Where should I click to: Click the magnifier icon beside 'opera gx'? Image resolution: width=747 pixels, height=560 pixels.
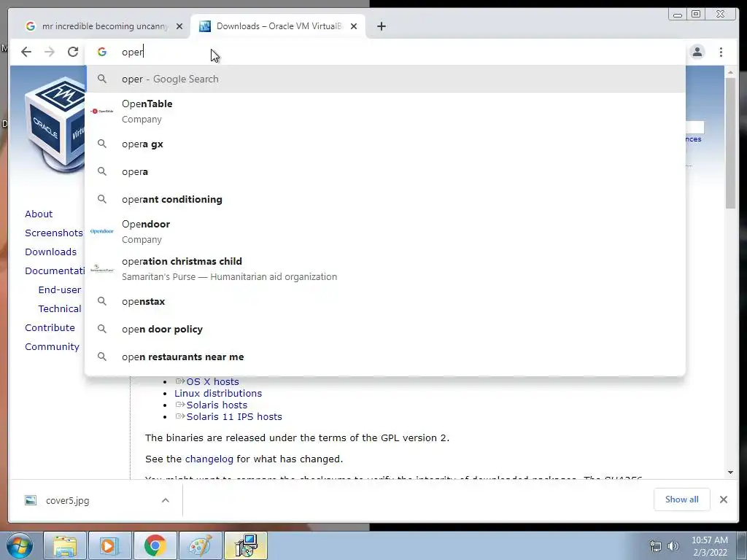(x=102, y=144)
